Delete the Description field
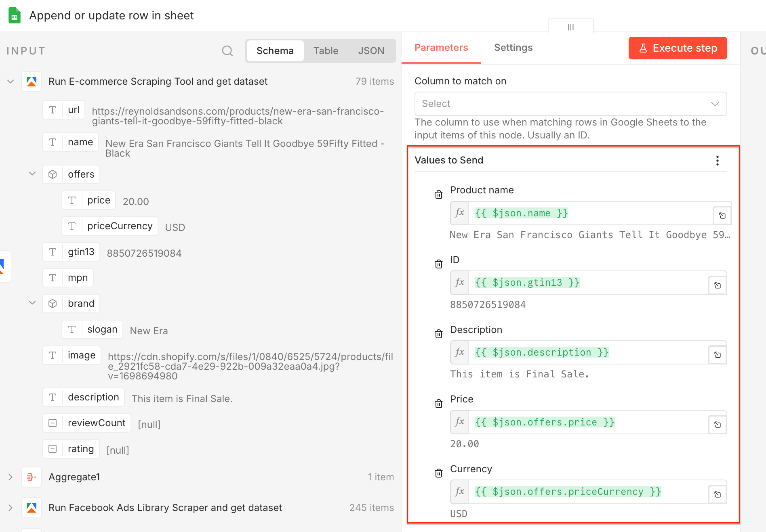766x532 pixels. [x=439, y=334]
